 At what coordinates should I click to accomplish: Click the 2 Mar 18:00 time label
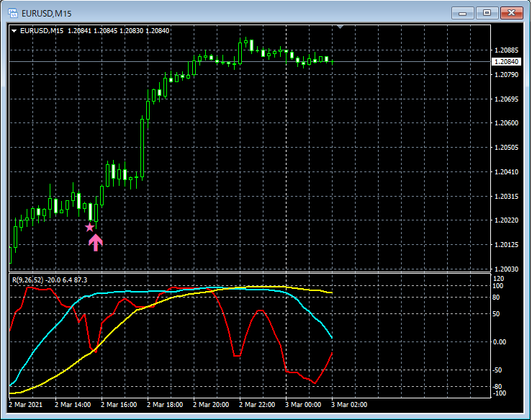point(165,405)
